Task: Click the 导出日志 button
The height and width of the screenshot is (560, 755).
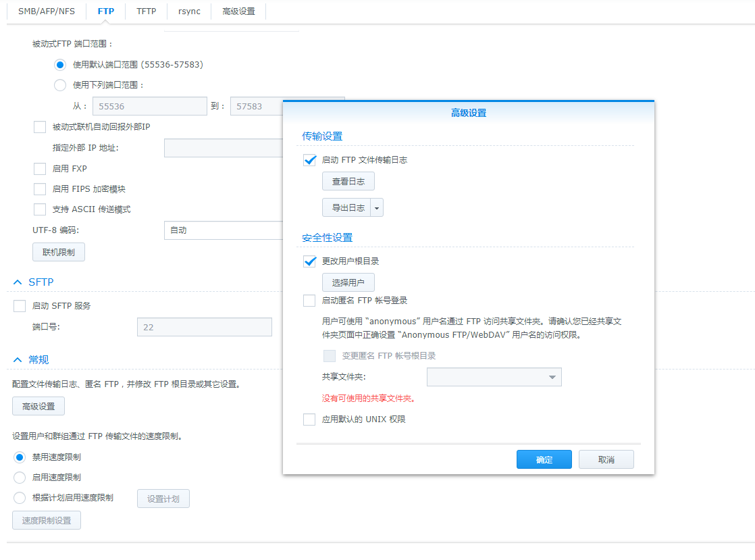Action: click(x=346, y=207)
